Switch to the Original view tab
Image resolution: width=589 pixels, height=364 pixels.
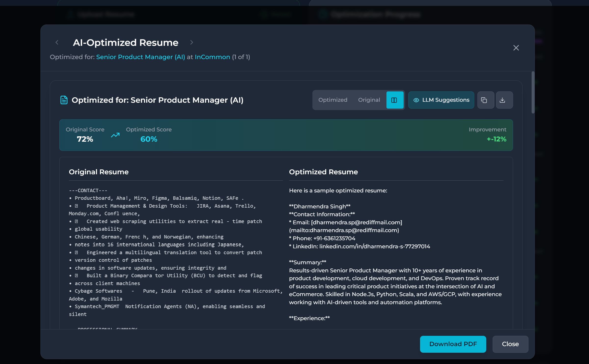[x=369, y=100]
